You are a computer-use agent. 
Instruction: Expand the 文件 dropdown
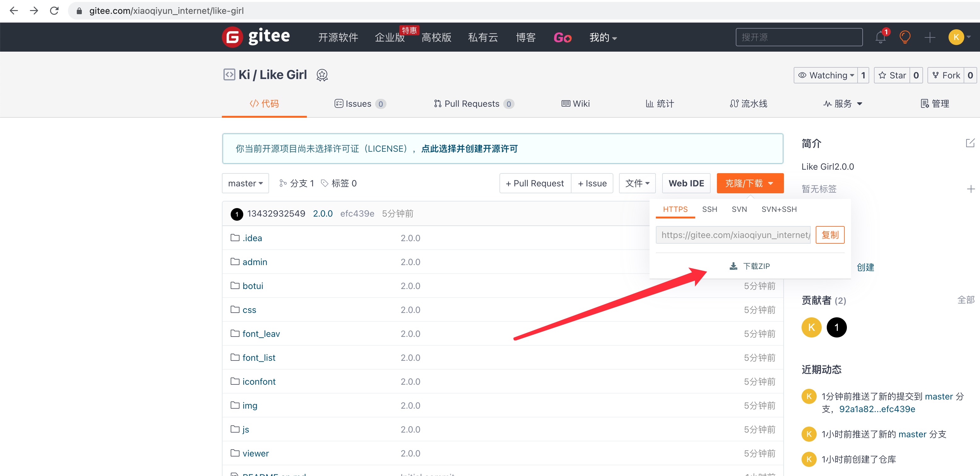pos(637,183)
